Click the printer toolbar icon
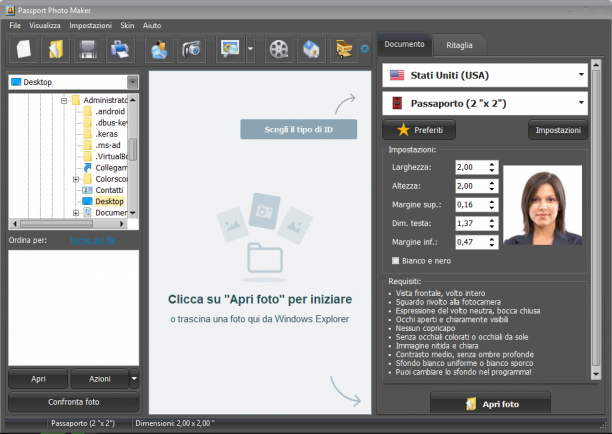Image resolution: width=612 pixels, height=434 pixels. pos(120,49)
